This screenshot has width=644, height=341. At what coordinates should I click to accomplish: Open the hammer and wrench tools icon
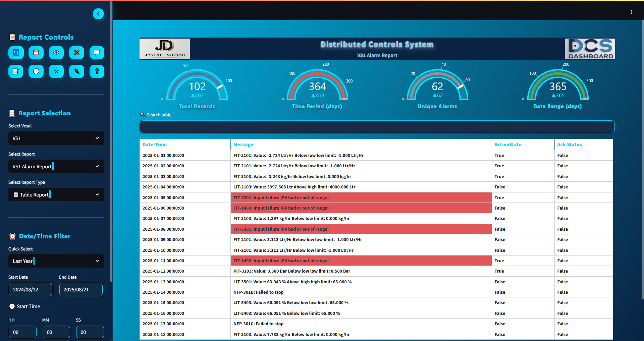click(x=56, y=71)
